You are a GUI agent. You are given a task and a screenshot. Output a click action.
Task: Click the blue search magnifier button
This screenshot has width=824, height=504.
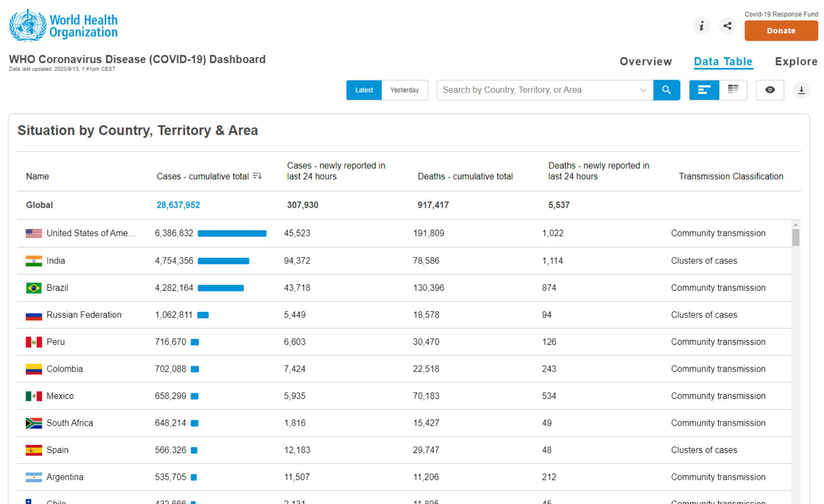(x=666, y=90)
